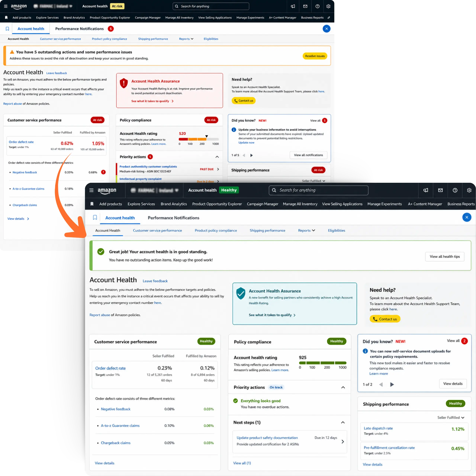
Task: Click At risk status badge beside Account health
Action: [x=117, y=6]
